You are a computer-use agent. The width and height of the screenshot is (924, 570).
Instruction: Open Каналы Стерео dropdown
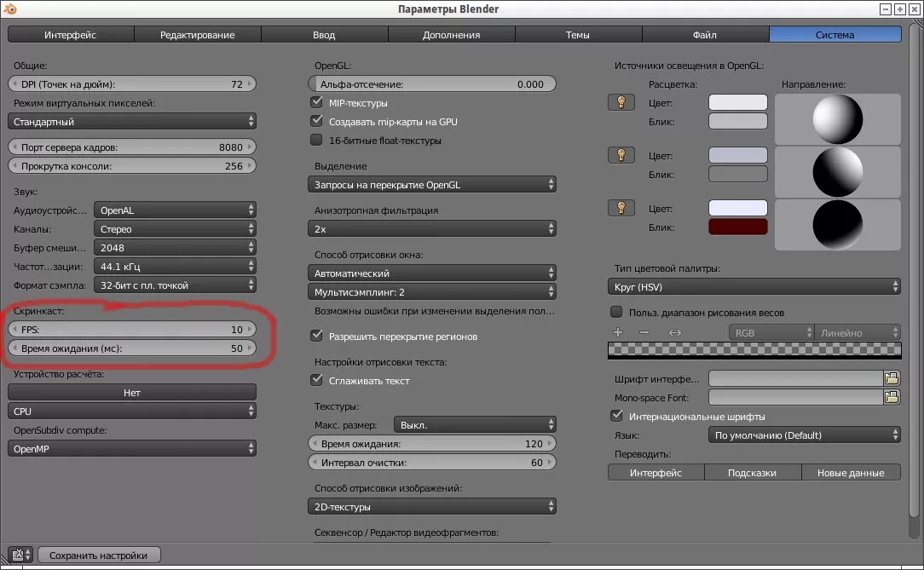175,229
